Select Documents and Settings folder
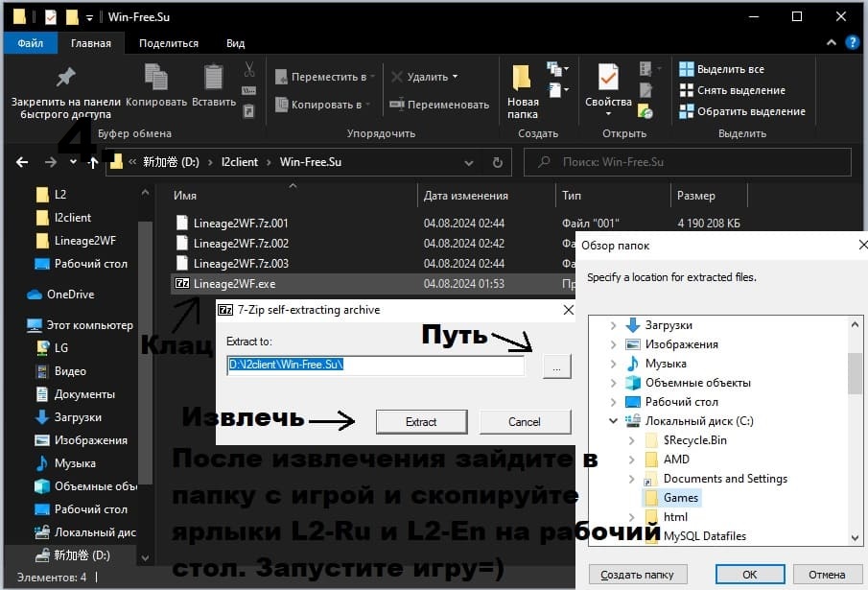Viewport: 868px width, 590px height. pyautogui.click(x=725, y=479)
